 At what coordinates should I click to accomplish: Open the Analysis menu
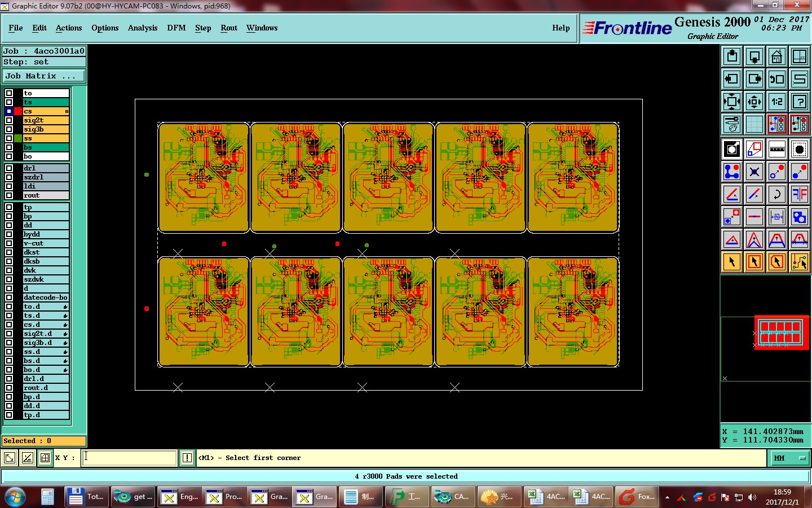[143, 28]
